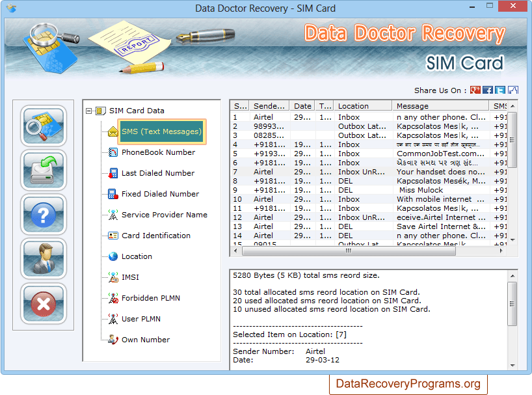
Task: Click the Last Dialed Number icon
Action: 113,173
